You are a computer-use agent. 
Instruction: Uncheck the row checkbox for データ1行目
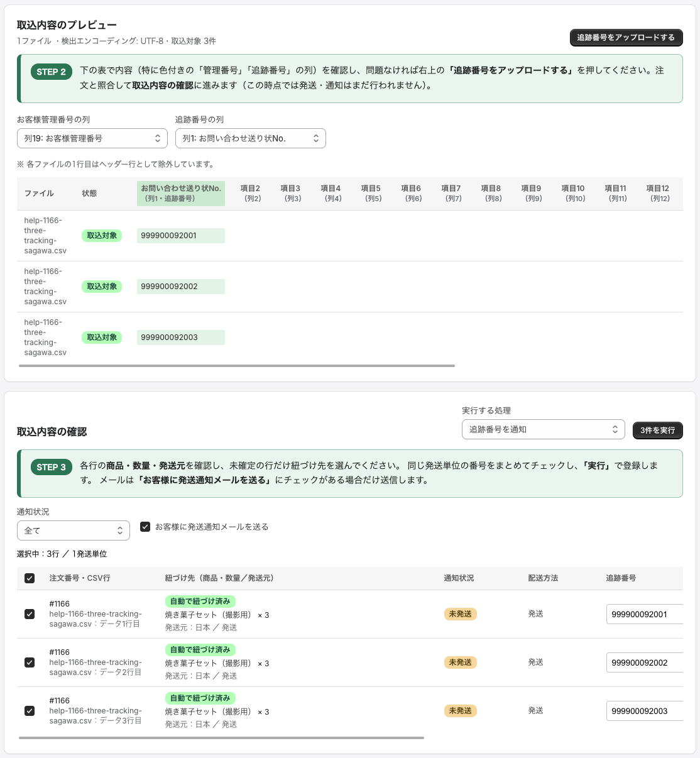click(x=30, y=614)
